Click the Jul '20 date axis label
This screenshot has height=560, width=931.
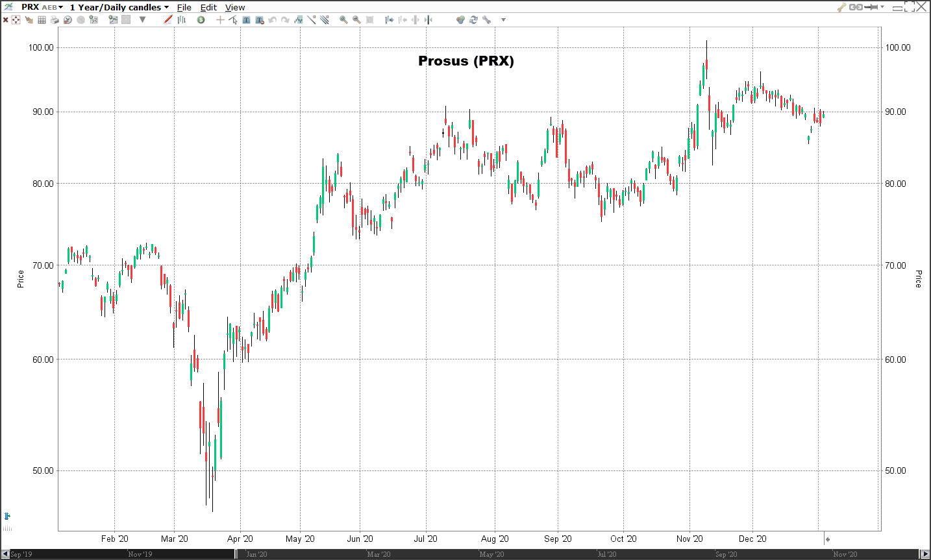coord(426,539)
